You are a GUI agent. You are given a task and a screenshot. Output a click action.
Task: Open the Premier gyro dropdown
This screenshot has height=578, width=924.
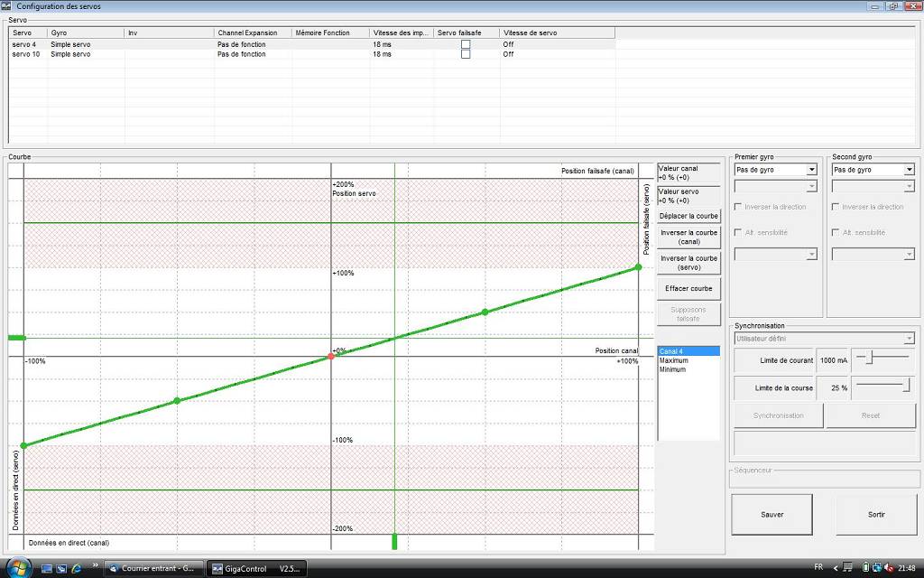775,170
